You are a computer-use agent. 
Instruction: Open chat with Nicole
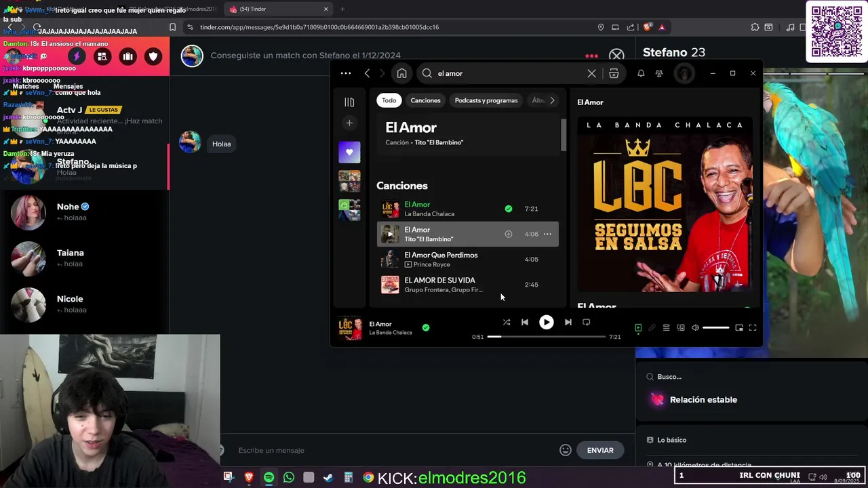(x=85, y=304)
